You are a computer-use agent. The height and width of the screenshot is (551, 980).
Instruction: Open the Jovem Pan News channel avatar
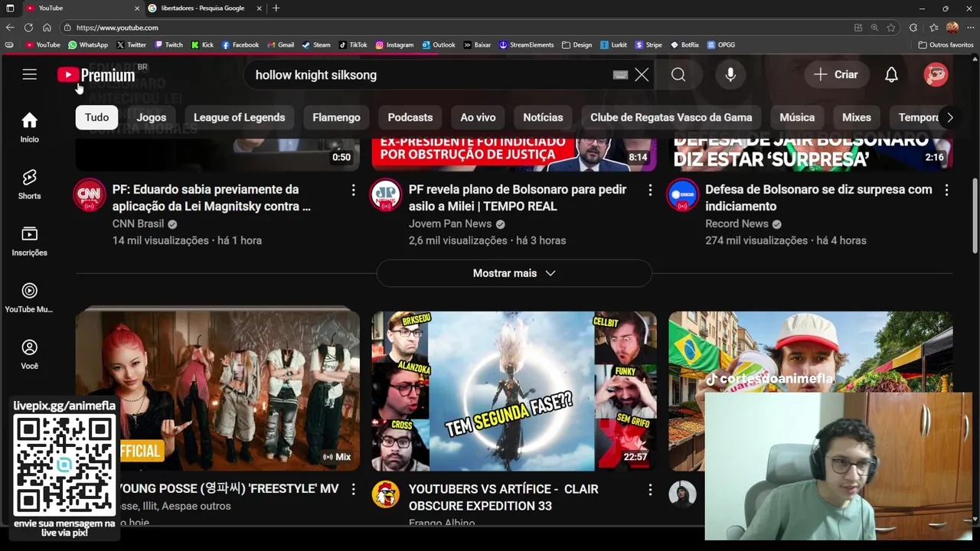point(386,195)
